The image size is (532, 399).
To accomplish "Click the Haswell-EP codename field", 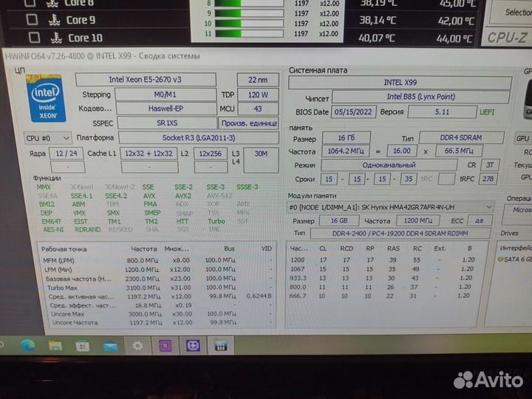I will click(166, 109).
